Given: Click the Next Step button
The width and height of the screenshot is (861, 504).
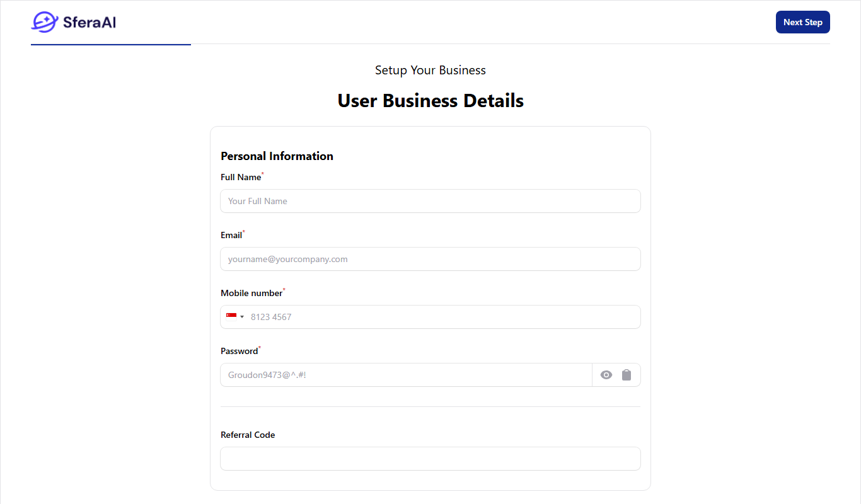Looking at the screenshot, I should click(802, 22).
